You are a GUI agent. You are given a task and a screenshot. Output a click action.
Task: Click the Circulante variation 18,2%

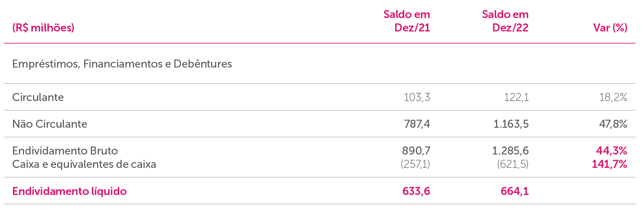click(x=613, y=97)
